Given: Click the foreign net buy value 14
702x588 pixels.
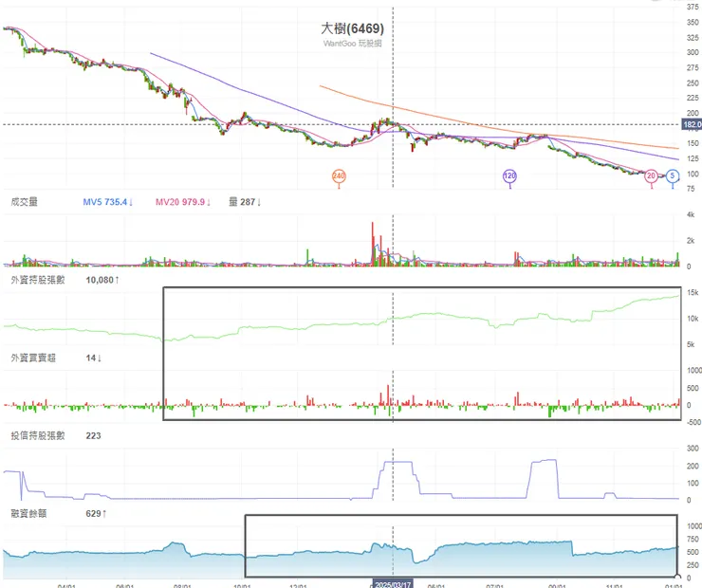Looking at the screenshot, I should pyautogui.click(x=94, y=358).
